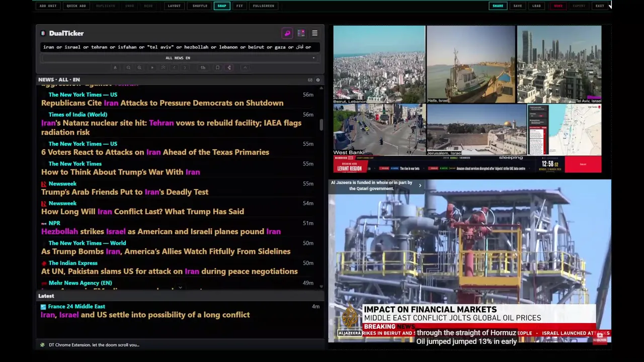Open 'At UN, Pakistan slams US' headline
644x362 pixels.
pos(170,271)
